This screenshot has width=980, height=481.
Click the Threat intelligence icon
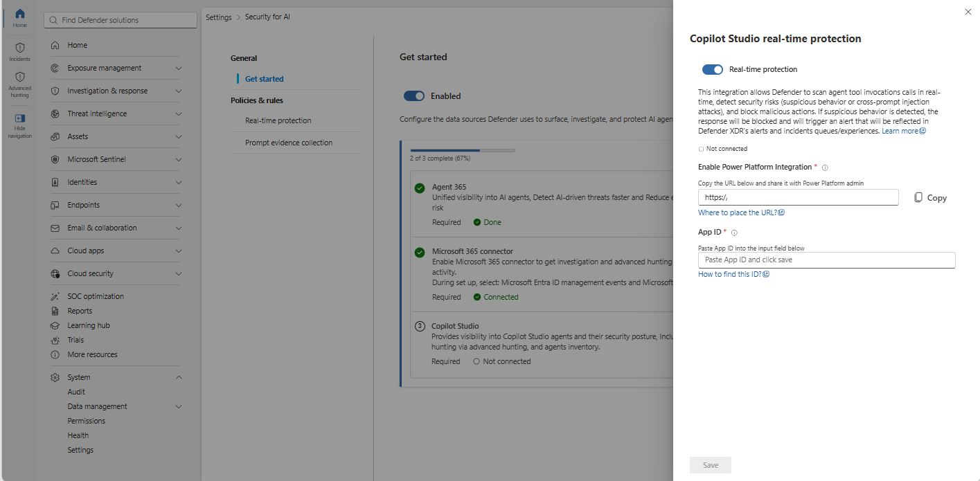55,114
